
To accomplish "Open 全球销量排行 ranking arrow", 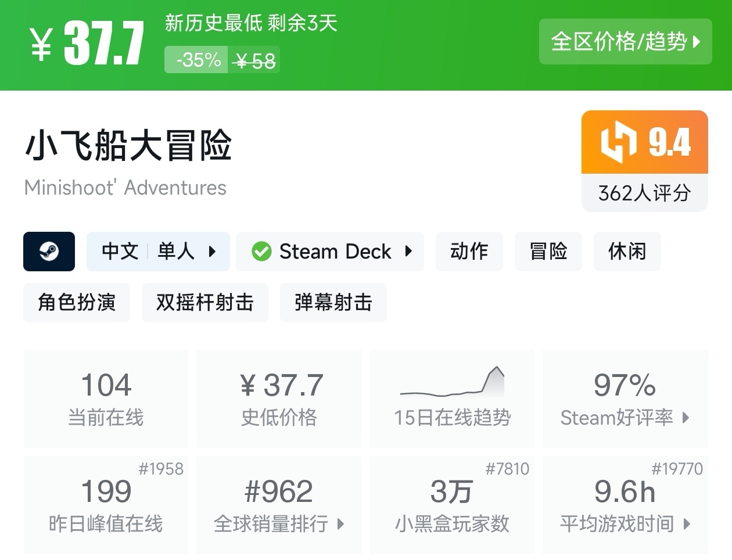I will [x=341, y=524].
